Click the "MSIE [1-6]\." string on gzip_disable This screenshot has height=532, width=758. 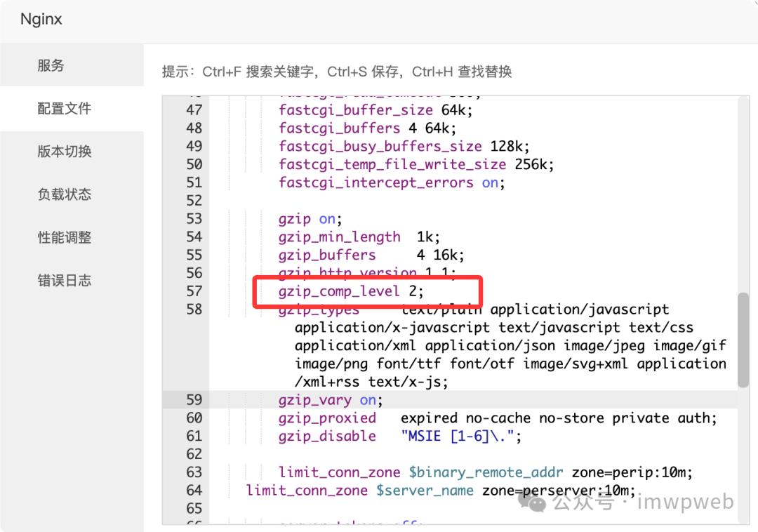pos(460,436)
